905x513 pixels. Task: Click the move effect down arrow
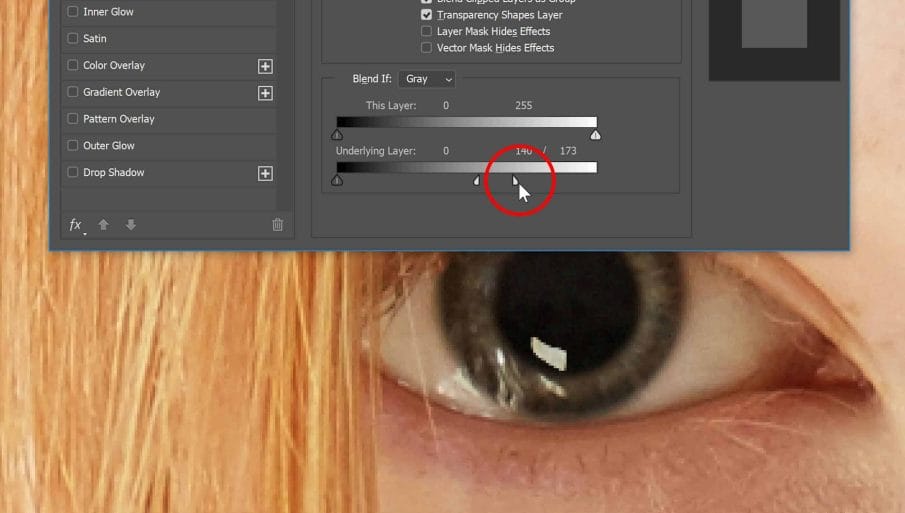point(130,225)
